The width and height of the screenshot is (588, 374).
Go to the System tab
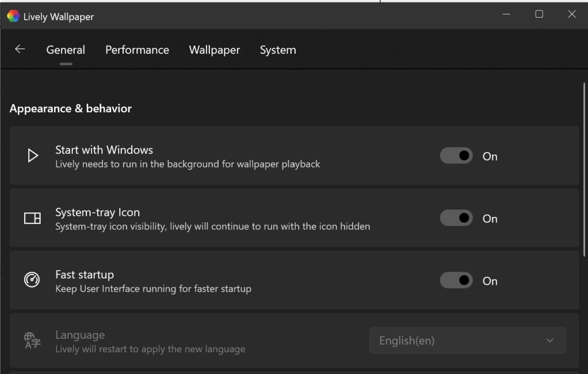point(278,50)
